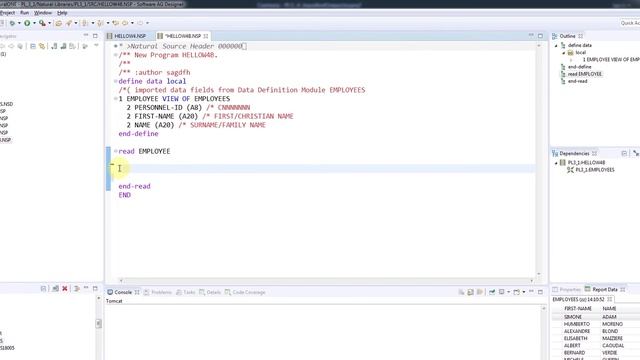Open the Help menu
The image size is (640, 360).
(x=62, y=13)
